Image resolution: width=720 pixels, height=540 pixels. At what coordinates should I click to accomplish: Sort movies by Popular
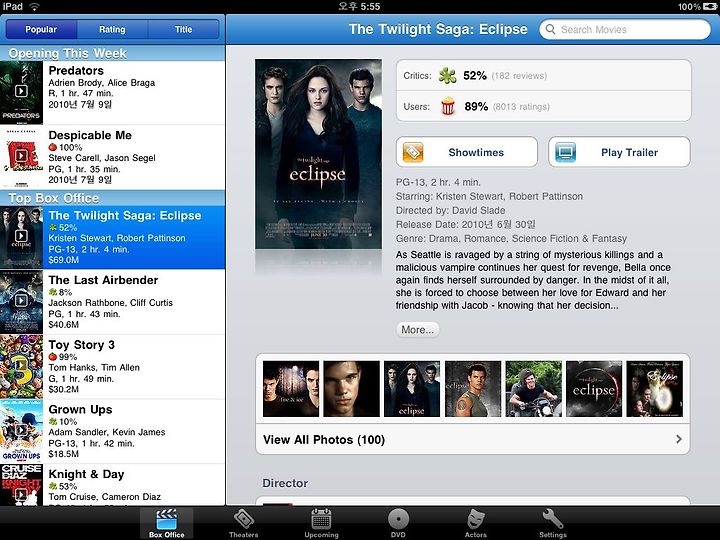41,29
